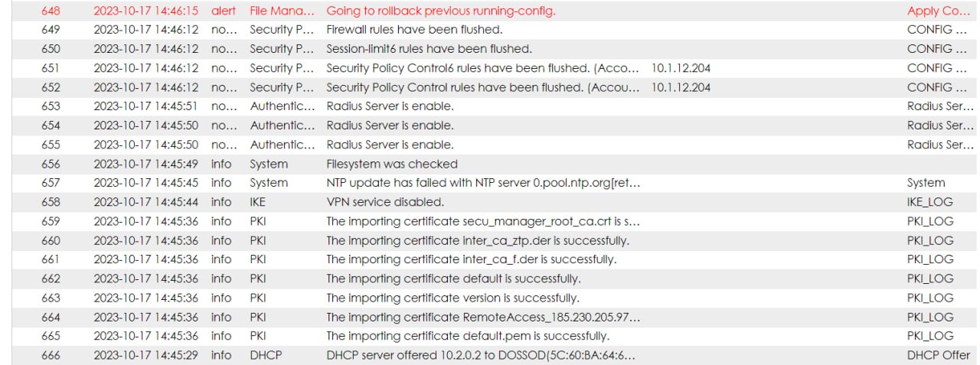The height and width of the screenshot is (365, 980).
Task: Click the red rollback running-config alert message
Action: click(x=441, y=11)
